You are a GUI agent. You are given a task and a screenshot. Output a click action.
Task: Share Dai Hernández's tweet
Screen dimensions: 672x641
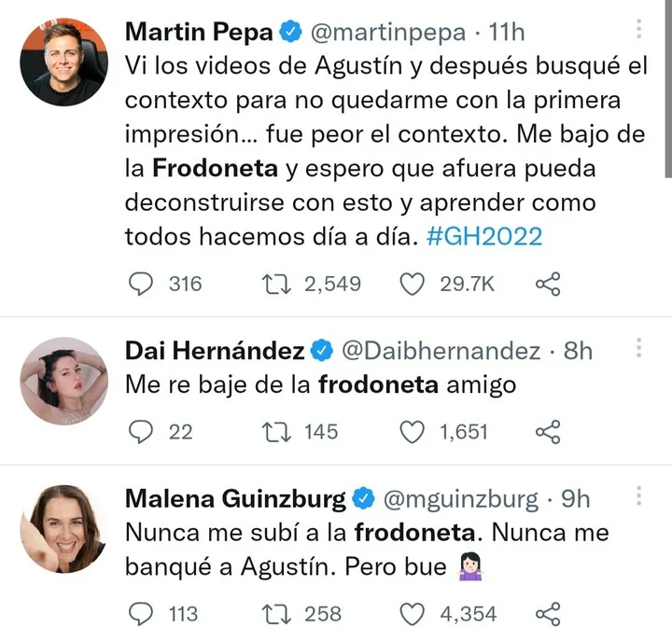click(x=548, y=431)
